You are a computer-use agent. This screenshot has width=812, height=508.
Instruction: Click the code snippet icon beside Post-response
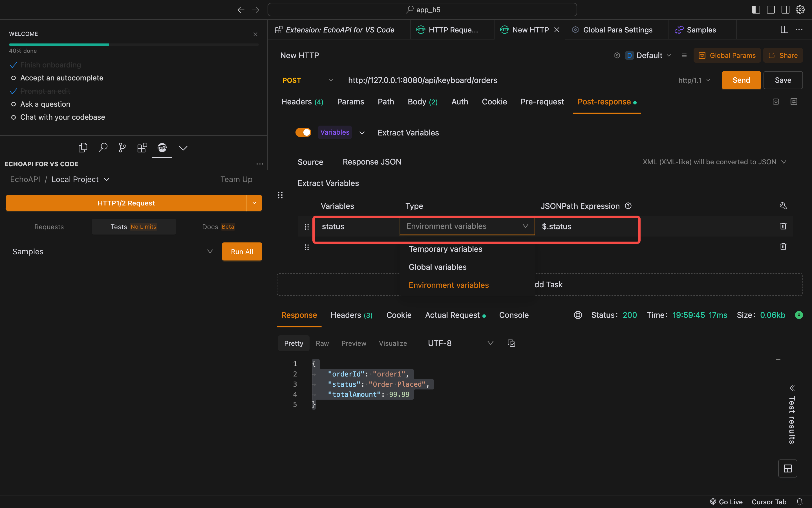coord(776,102)
